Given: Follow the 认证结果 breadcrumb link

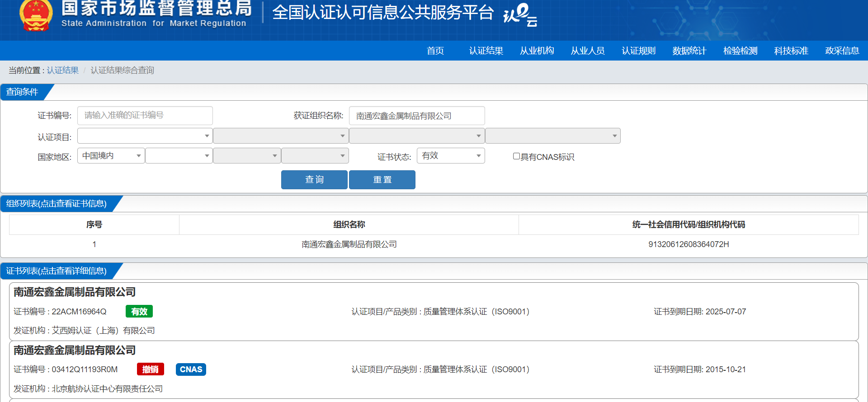Looking at the screenshot, I should coord(63,70).
